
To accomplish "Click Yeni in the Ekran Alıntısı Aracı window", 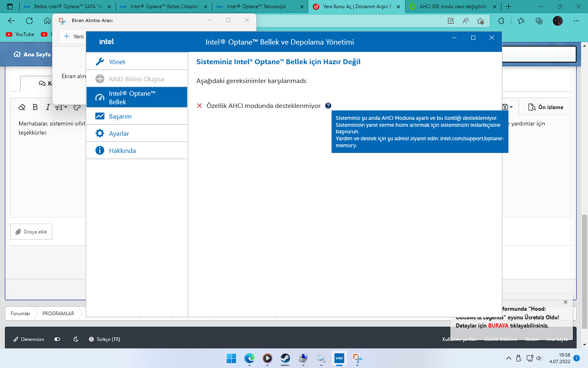I will pyautogui.click(x=74, y=36).
